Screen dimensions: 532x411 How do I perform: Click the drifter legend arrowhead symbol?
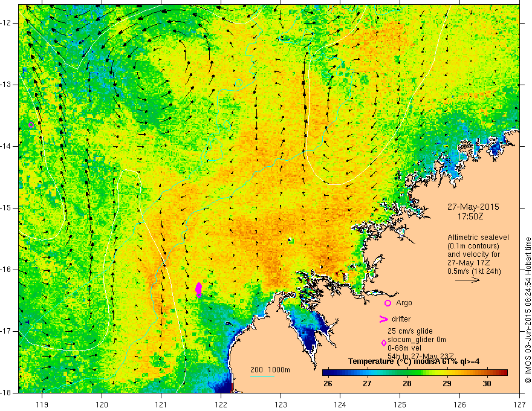383,319
